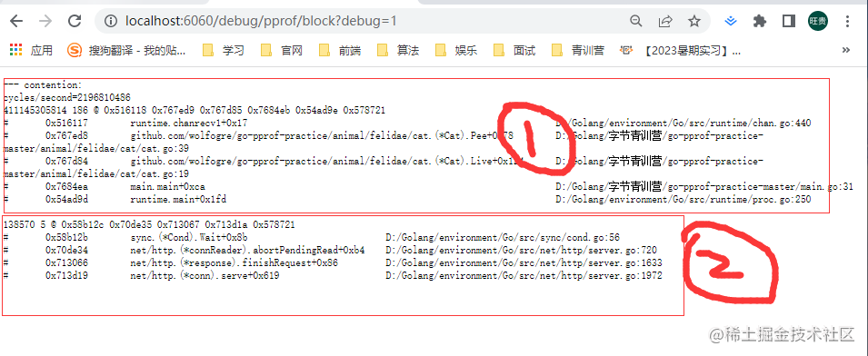Click the server.go:1972 file path
The image size is (868, 356).
tap(524, 276)
